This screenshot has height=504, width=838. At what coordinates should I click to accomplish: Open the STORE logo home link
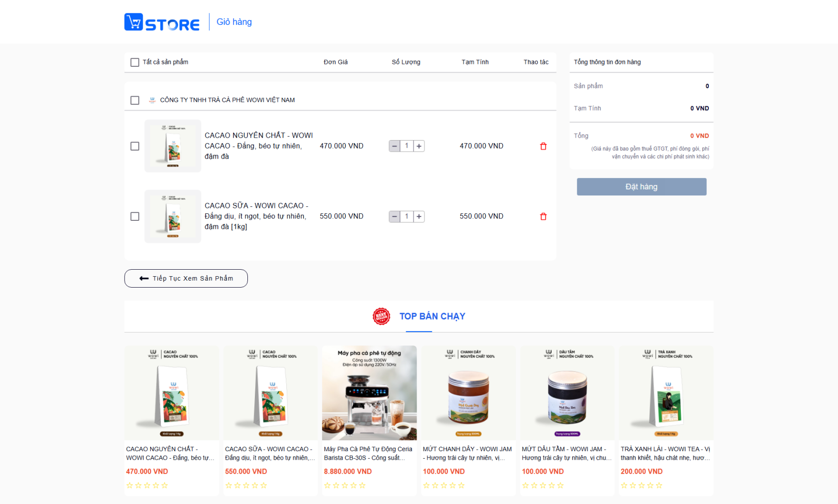point(162,22)
